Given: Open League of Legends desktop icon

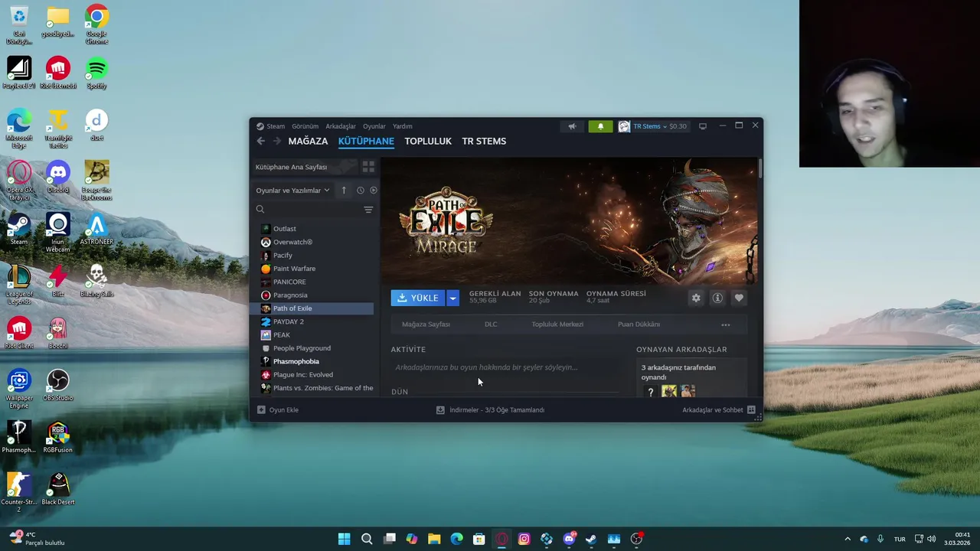Looking at the screenshot, I should [x=19, y=285].
